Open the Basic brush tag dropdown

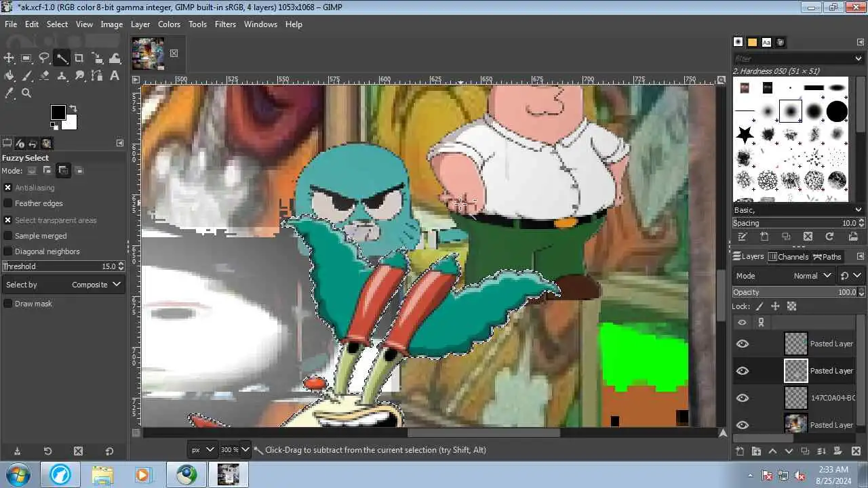point(858,210)
